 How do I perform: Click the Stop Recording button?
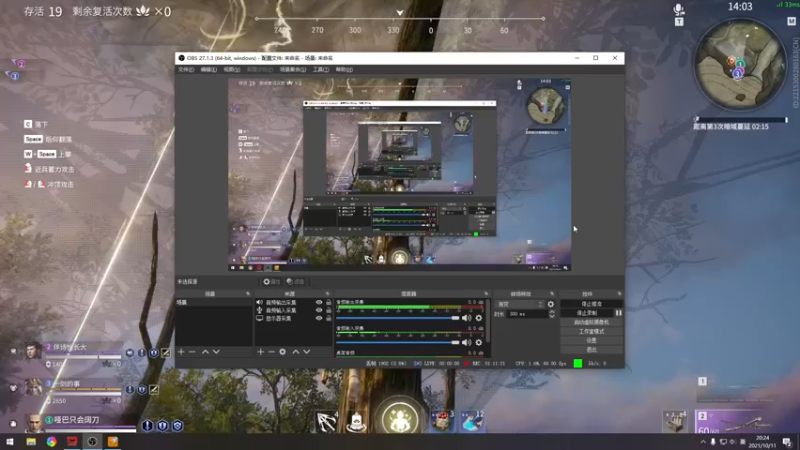(587, 313)
